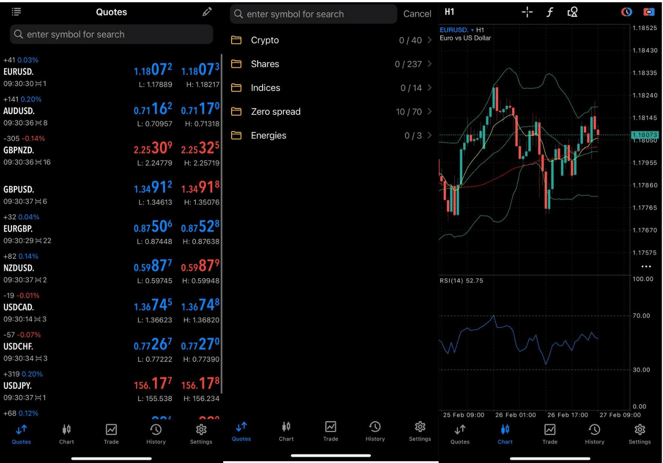Select the EURUSD. symbol in quotes list

click(x=19, y=72)
